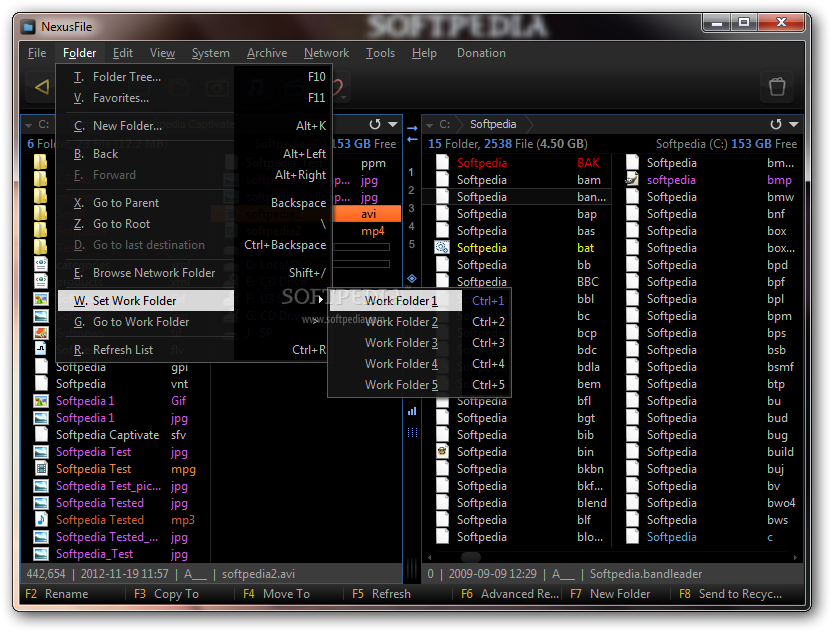Open the File menu
832x632 pixels.
37,53
